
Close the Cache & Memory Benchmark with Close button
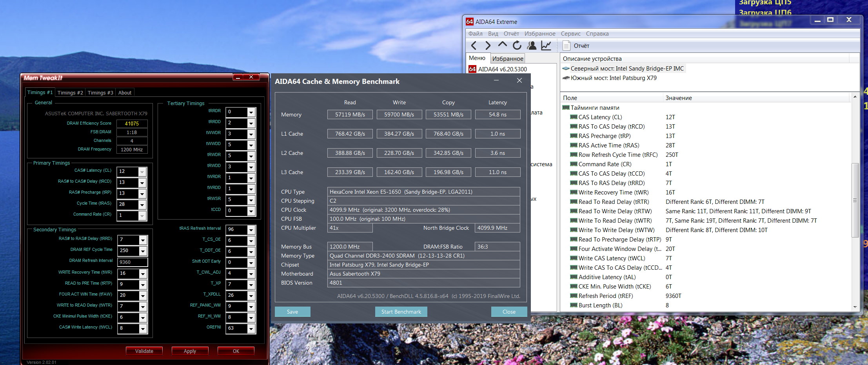[509, 312]
